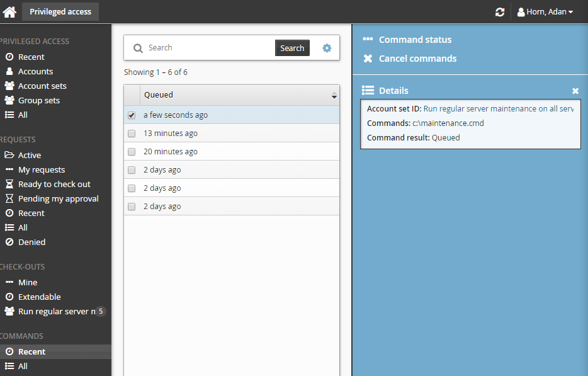Click the Command status dots icon
588x376 pixels.
coord(368,40)
